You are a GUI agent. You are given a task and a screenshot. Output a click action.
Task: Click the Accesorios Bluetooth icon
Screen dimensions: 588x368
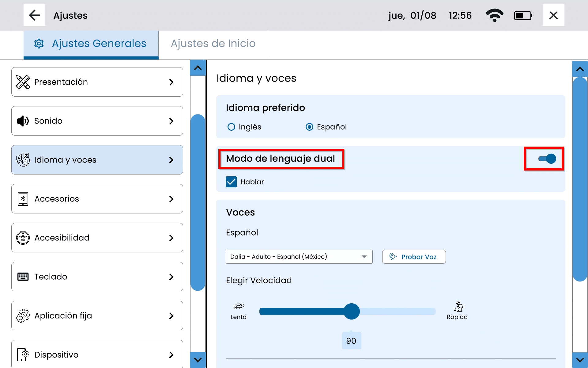tap(23, 199)
